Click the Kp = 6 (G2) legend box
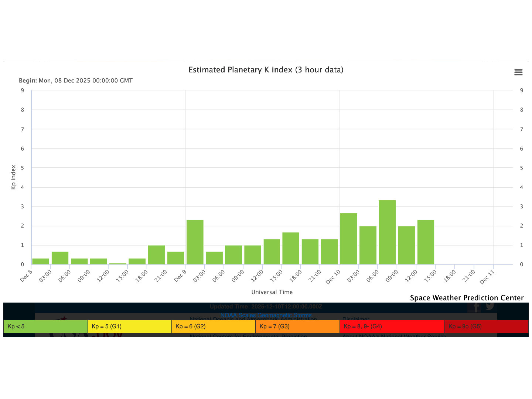The image size is (532, 399). (x=213, y=327)
